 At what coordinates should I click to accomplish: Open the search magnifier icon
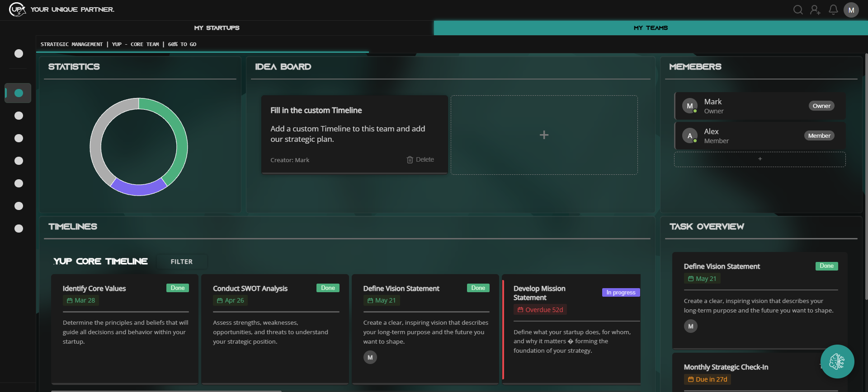point(798,9)
